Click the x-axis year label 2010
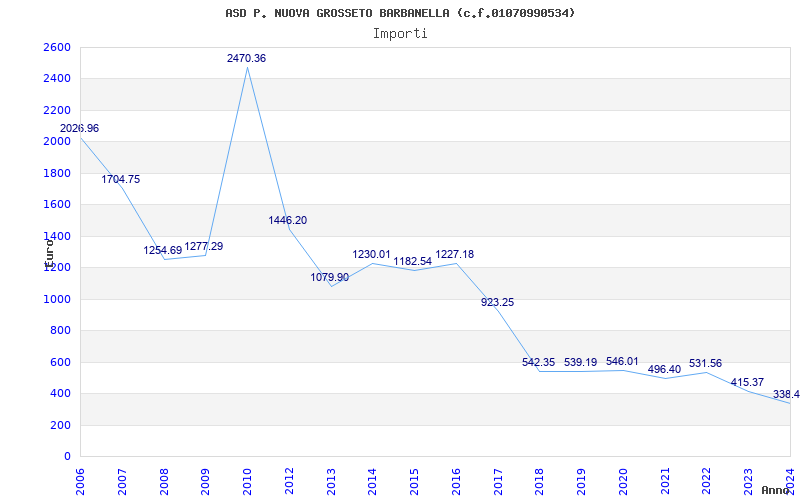Image resolution: width=800 pixels, height=500 pixels. (x=247, y=481)
